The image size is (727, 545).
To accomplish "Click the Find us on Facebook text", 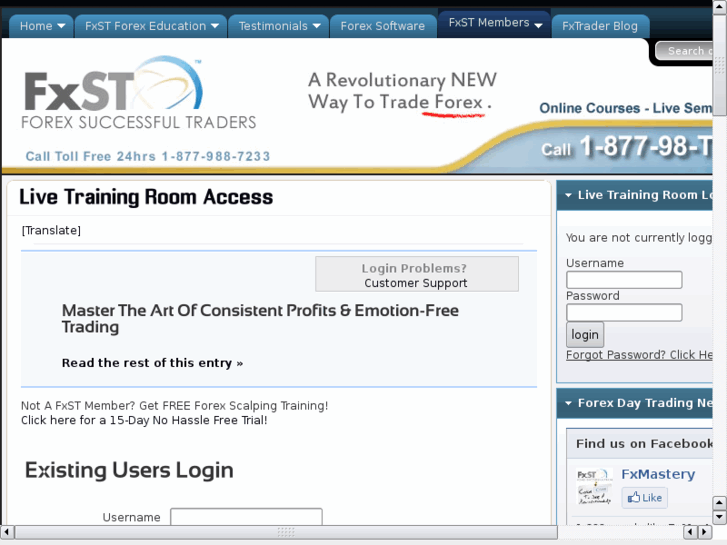I will pos(644,444).
